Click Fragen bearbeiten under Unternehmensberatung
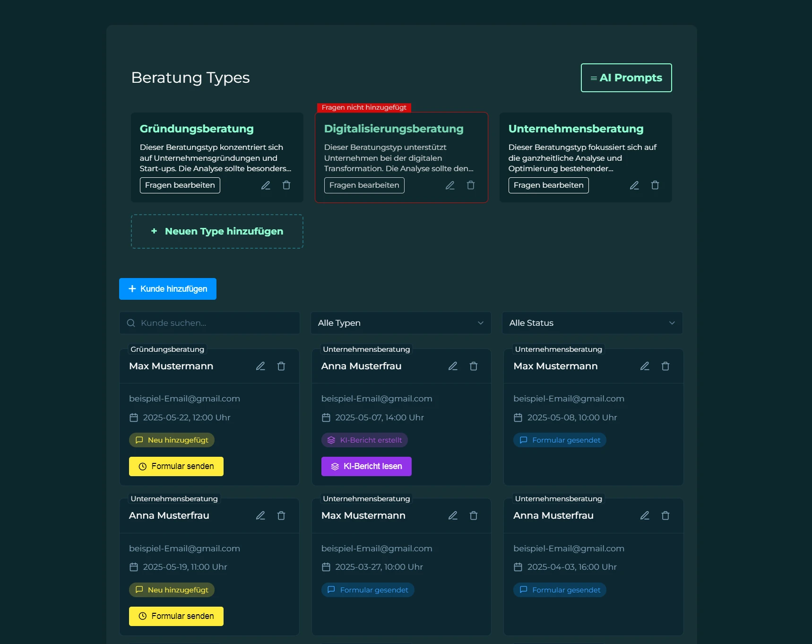 coord(548,185)
